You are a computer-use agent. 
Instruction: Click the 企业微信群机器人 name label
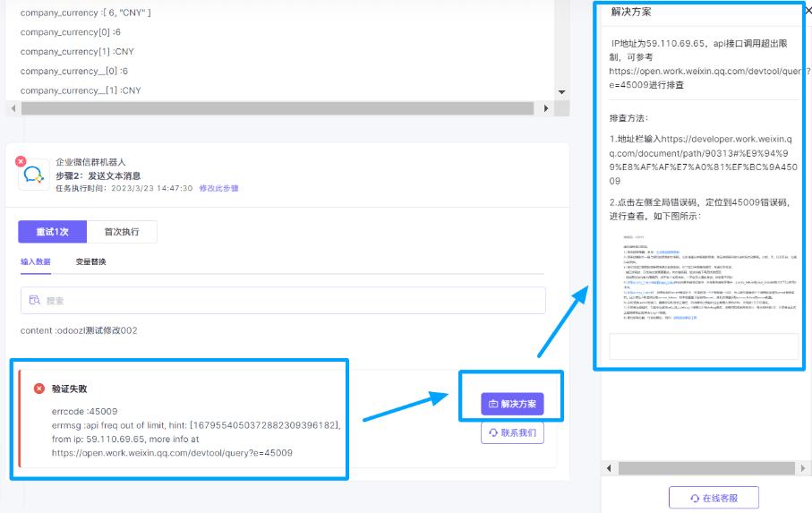point(90,162)
